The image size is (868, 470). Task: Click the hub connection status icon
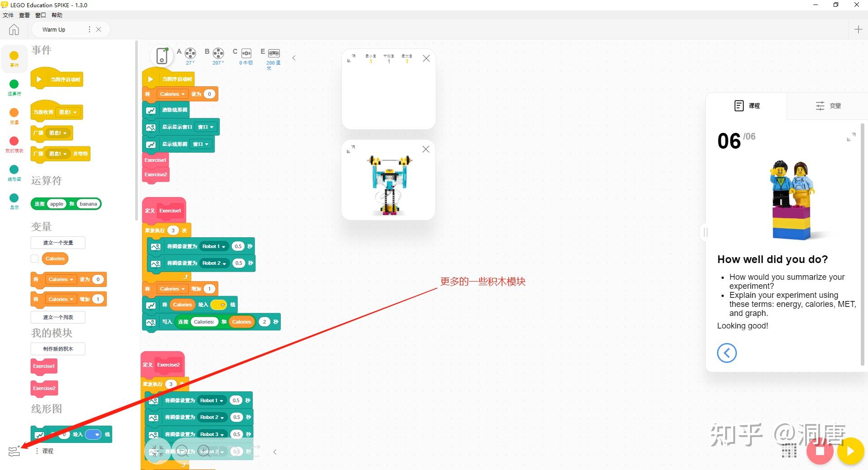coord(162,56)
